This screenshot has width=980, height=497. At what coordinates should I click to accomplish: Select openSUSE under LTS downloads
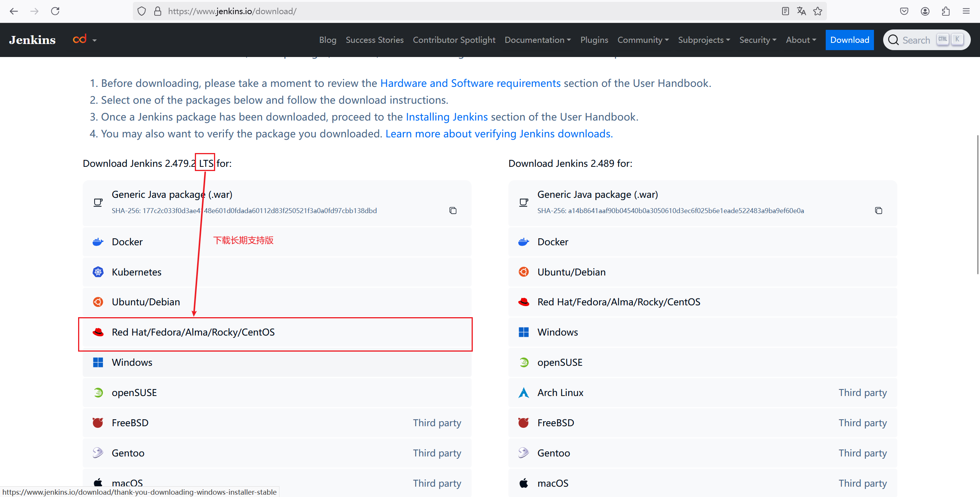[x=277, y=393]
